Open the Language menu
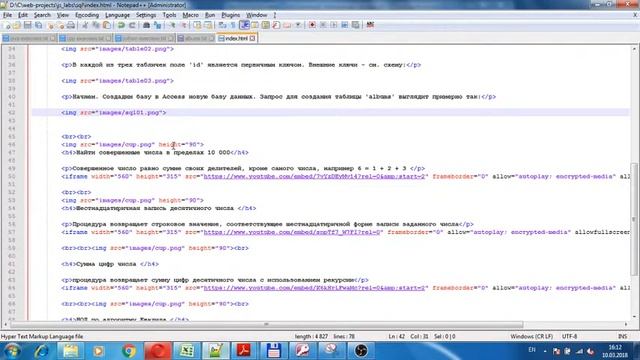Screen dimensions: 640x360 [117, 15]
